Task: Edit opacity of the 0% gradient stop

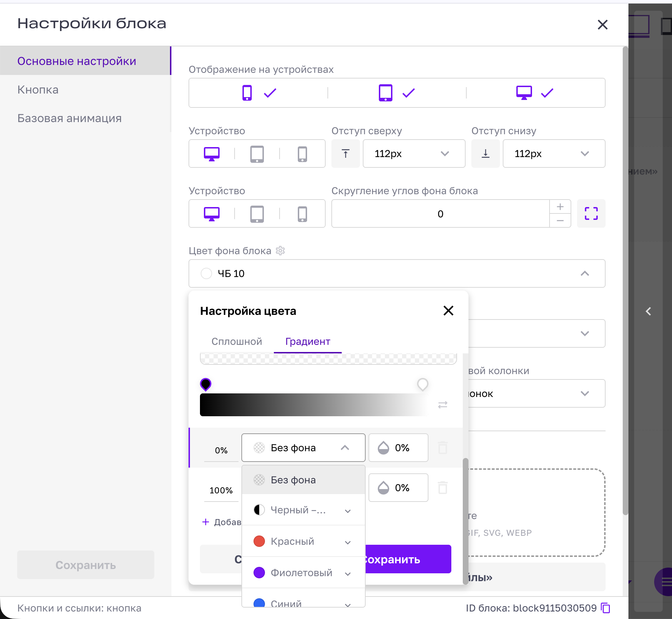Action: coord(398,448)
